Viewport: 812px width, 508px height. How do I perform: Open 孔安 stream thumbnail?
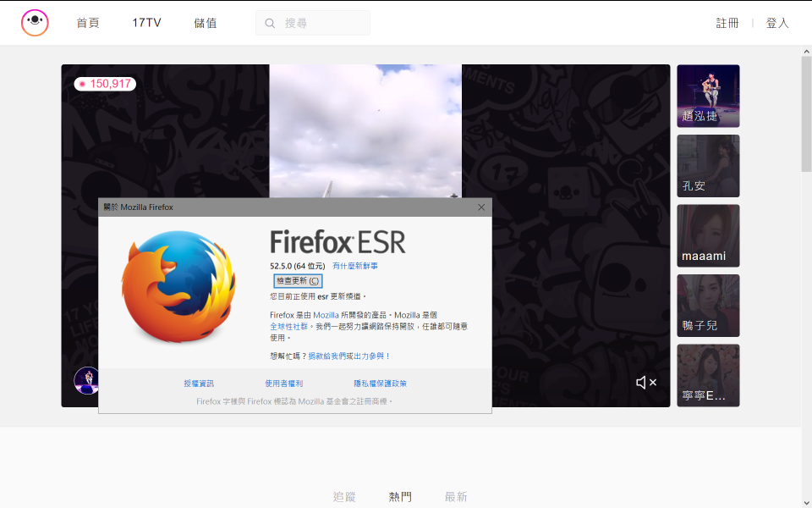pyautogui.click(x=708, y=166)
